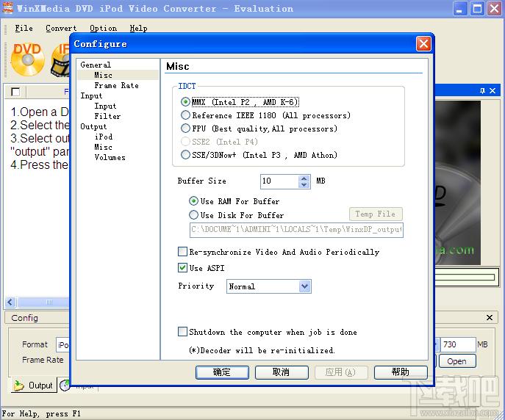
Task: Close the Configure dialog with red X
Action: [423, 44]
